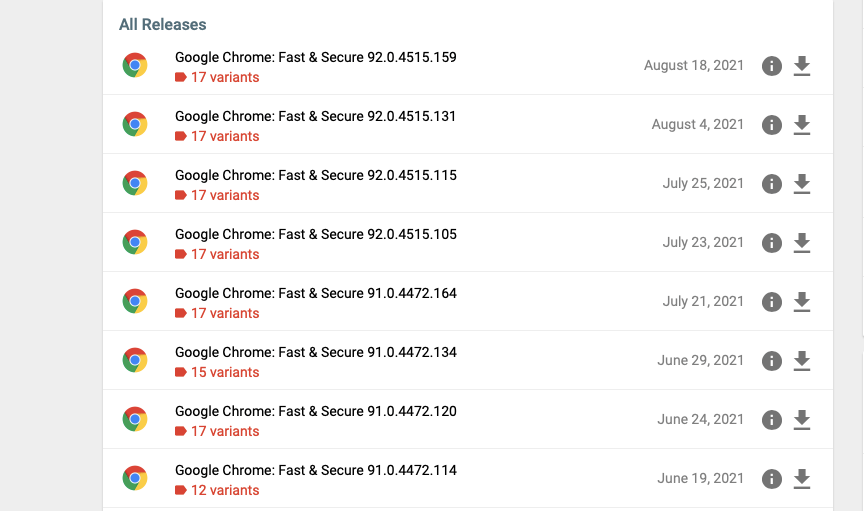Open Google Chrome 92.0.4515.159 release link
The image size is (864, 511).
(316, 57)
